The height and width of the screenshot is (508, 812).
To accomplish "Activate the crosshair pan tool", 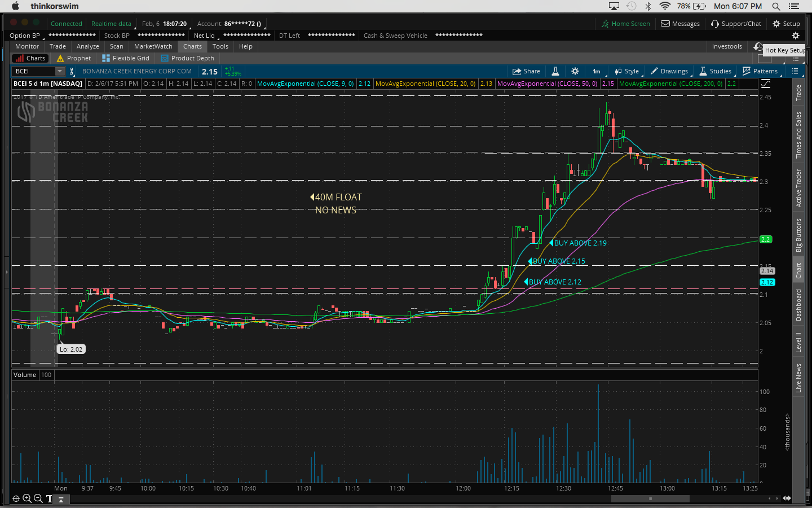I will point(16,498).
